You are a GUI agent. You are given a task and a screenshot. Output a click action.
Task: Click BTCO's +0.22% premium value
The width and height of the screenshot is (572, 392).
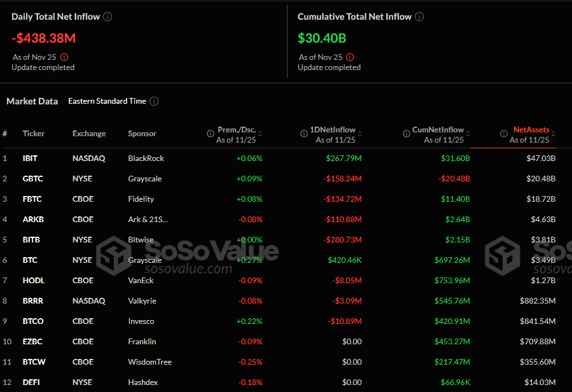(249, 321)
